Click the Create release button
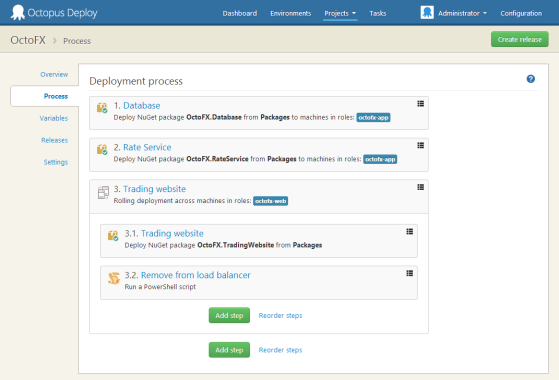Viewport: 559px width, 380px height. (519, 39)
